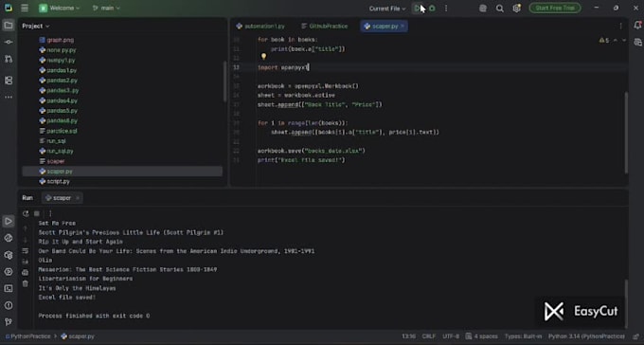Click the project tree vertical scrollbar

(224, 82)
